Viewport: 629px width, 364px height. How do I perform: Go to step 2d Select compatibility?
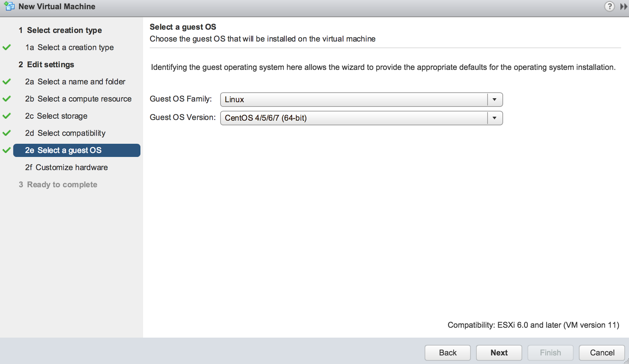(65, 133)
